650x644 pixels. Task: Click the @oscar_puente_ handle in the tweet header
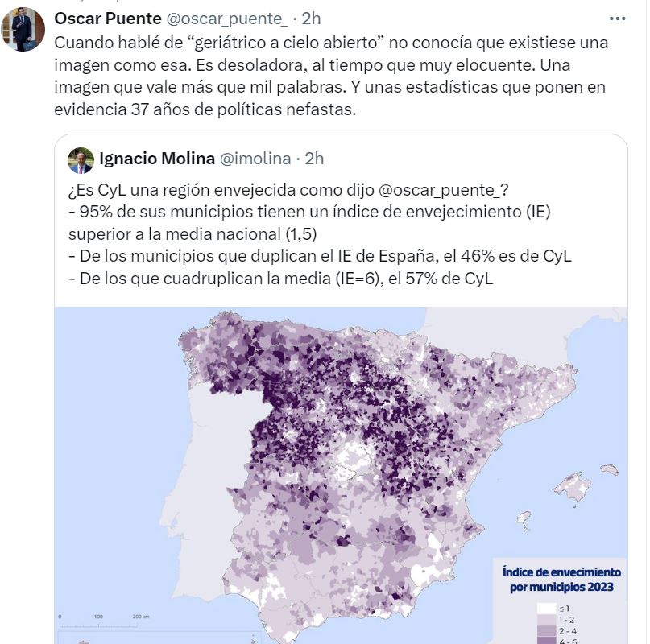[229, 19]
